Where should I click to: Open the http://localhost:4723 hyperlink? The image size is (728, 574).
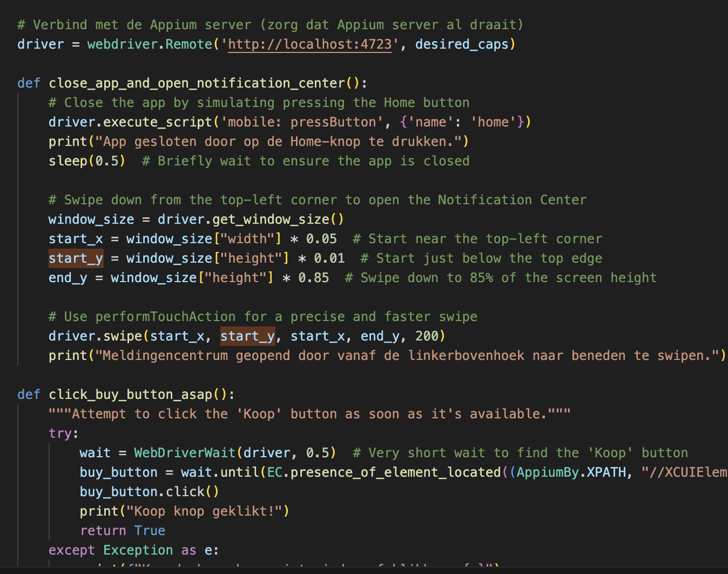309,44
